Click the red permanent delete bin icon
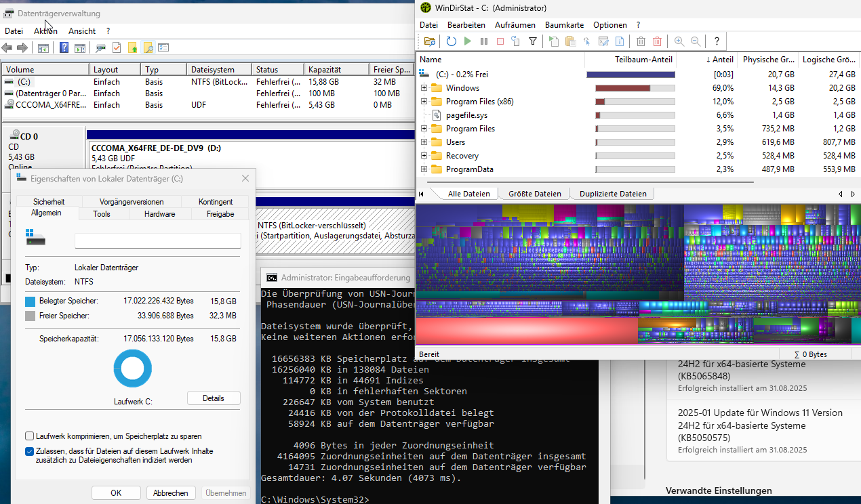 657,41
